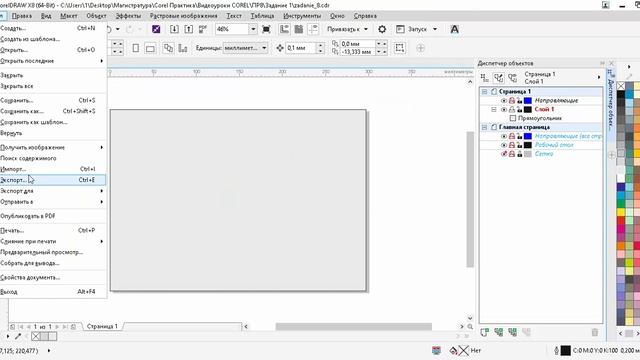640x360 pixels.
Task: Collapse the Главная страница tree node
Action: [x=484, y=127]
